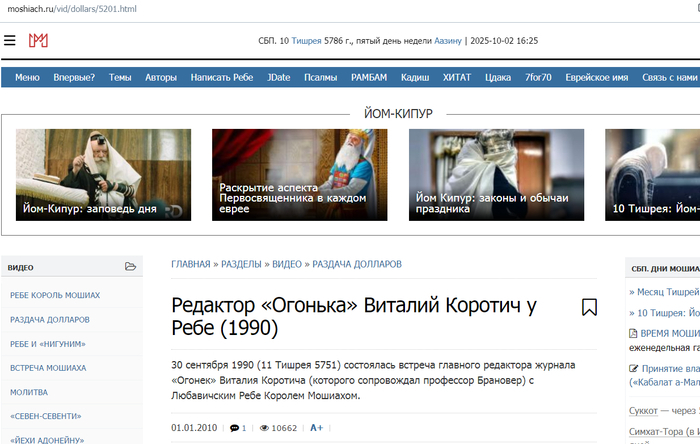Bookmark this article with the bookmark icon

[589, 307]
